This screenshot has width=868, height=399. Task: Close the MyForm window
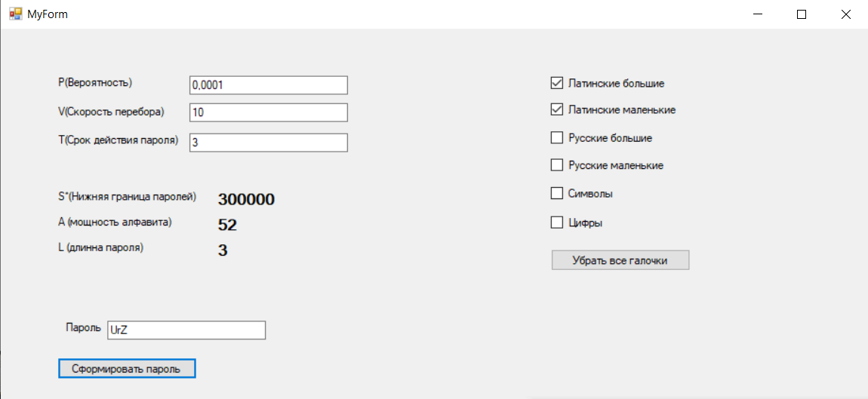tap(846, 14)
